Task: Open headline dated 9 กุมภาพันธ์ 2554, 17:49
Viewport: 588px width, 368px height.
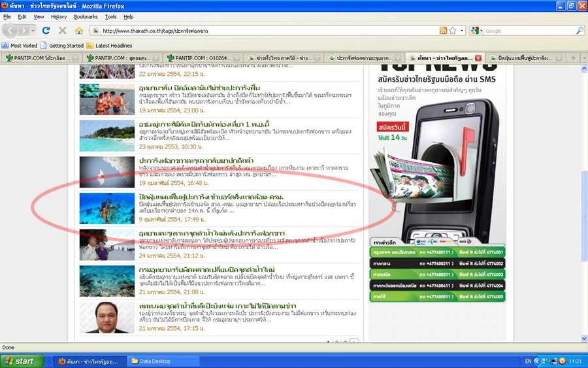Action: 211,197
